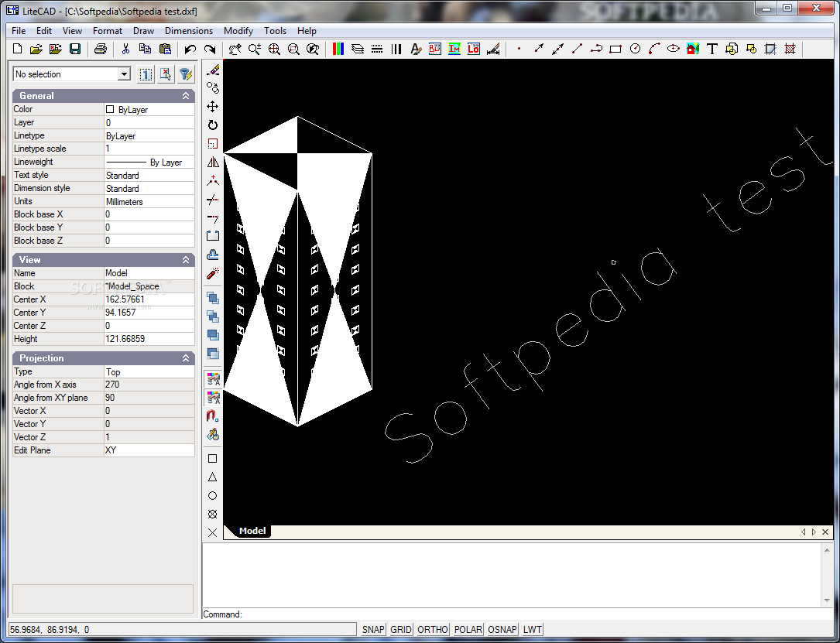This screenshot has width=840, height=643.
Task: Toggle LWT lineweight display
Action: (532, 630)
